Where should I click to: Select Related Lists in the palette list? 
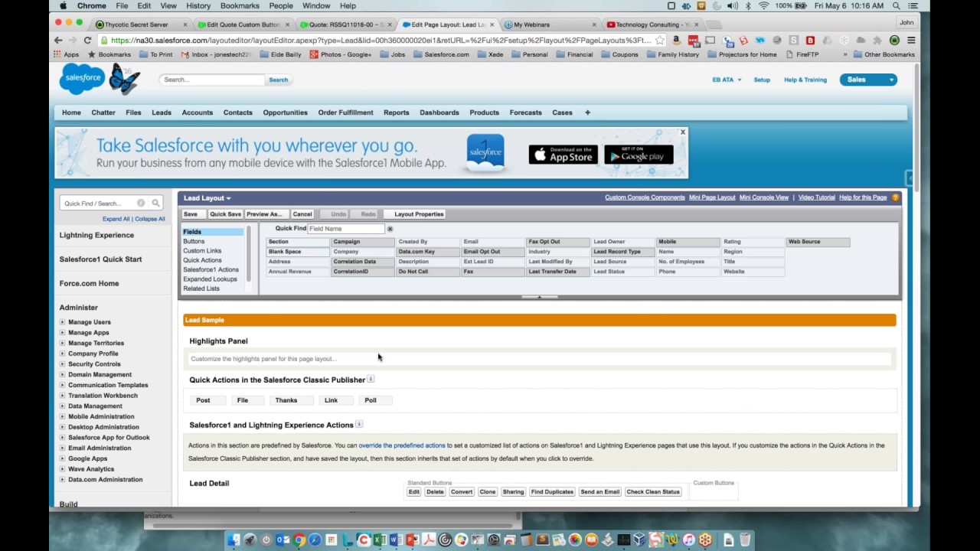tap(201, 289)
